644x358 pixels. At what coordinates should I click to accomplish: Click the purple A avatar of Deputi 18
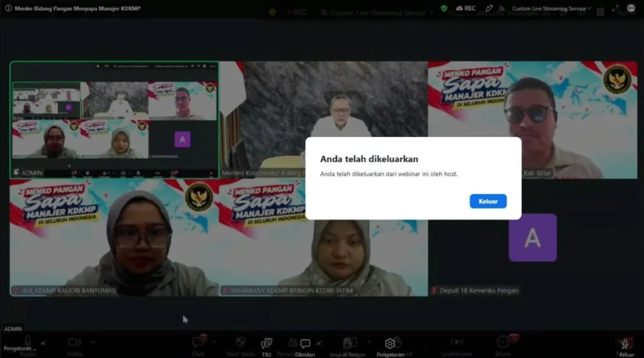532,237
